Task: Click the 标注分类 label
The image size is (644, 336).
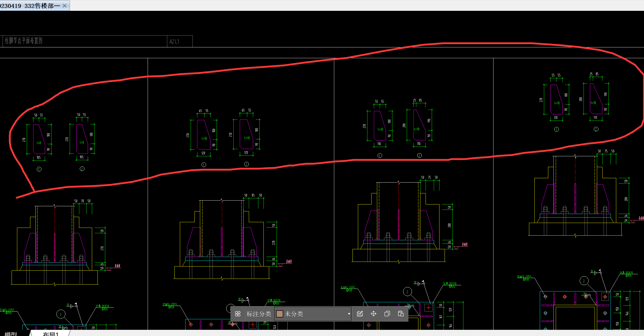Action: tap(259, 314)
